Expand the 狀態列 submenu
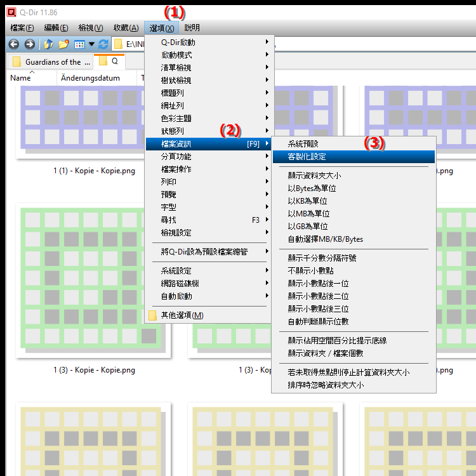 [x=209, y=131]
